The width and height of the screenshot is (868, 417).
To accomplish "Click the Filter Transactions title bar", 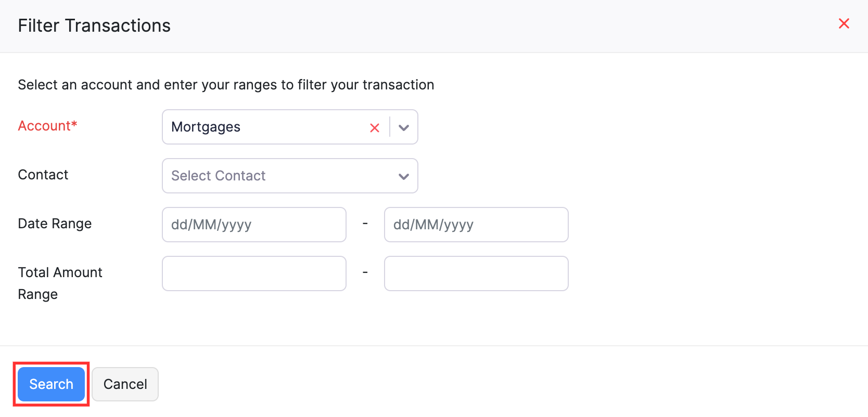I will pyautogui.click(x=94, y=25).
